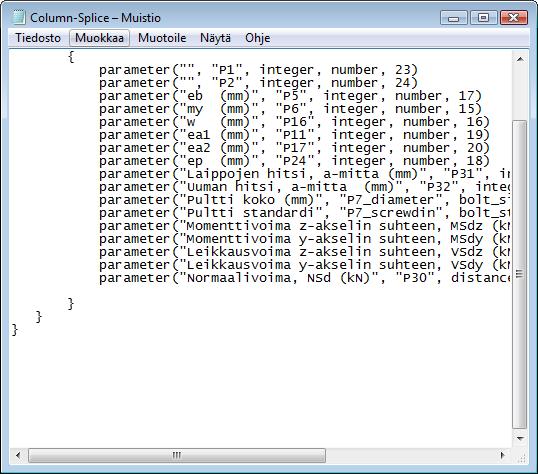Click the "eb (mm)" parameter line

[x=291, y=96]
